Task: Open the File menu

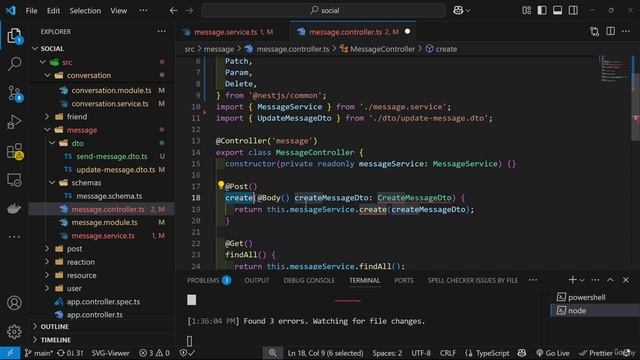Action: click(31, 11)
